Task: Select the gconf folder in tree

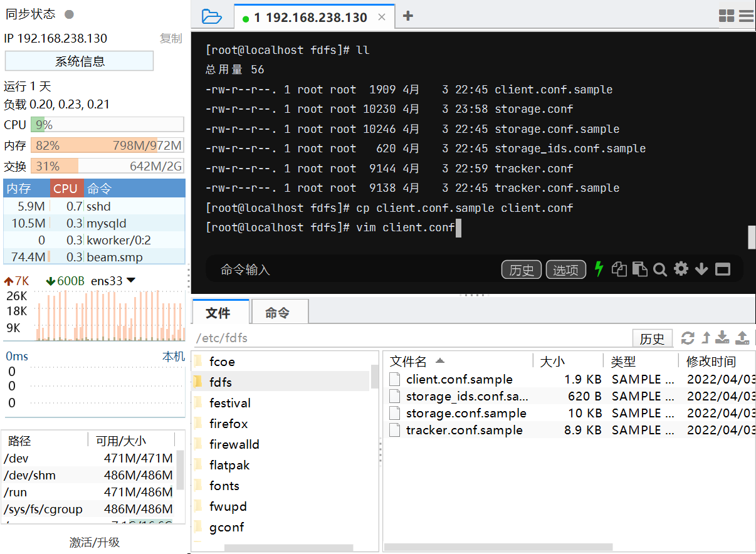Action: (226, 527)
